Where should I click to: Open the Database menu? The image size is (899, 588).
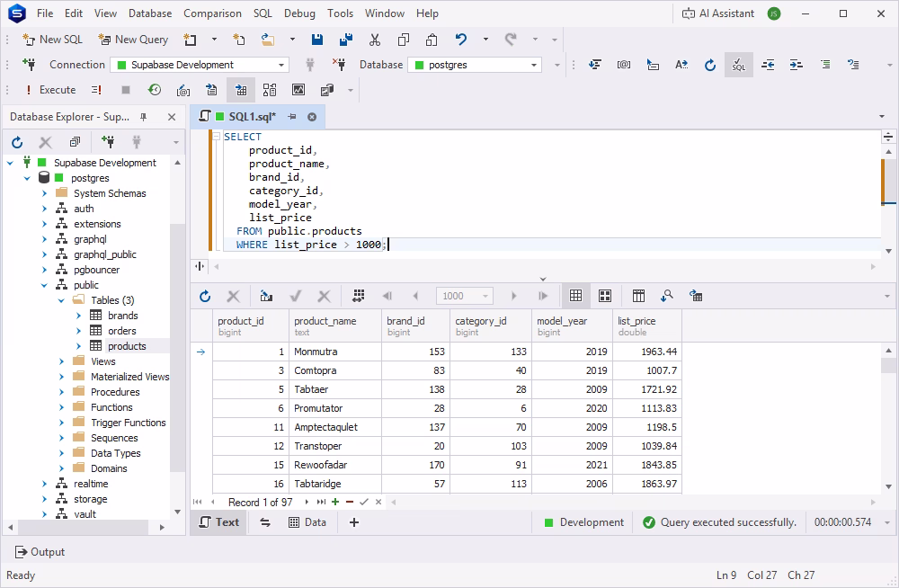click(150, 13)
